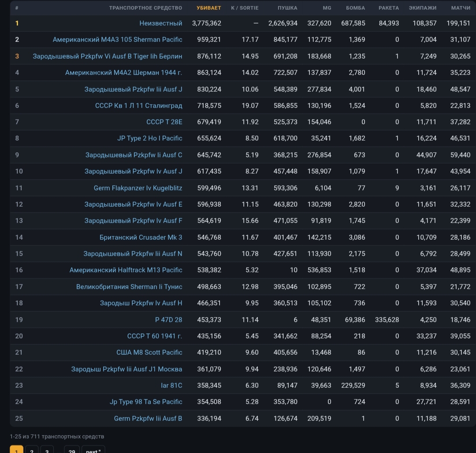Open Британский Crusader Mk 3 link
This screenshot has height=453, width=476.
coord(141,237)
